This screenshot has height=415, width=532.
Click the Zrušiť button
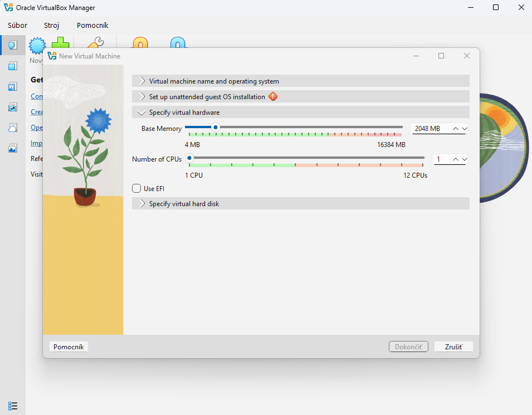click(453, 346)
